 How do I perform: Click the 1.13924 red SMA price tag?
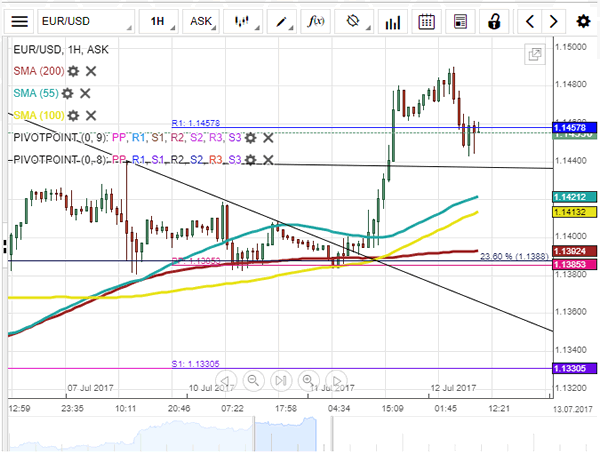point(575,251)
